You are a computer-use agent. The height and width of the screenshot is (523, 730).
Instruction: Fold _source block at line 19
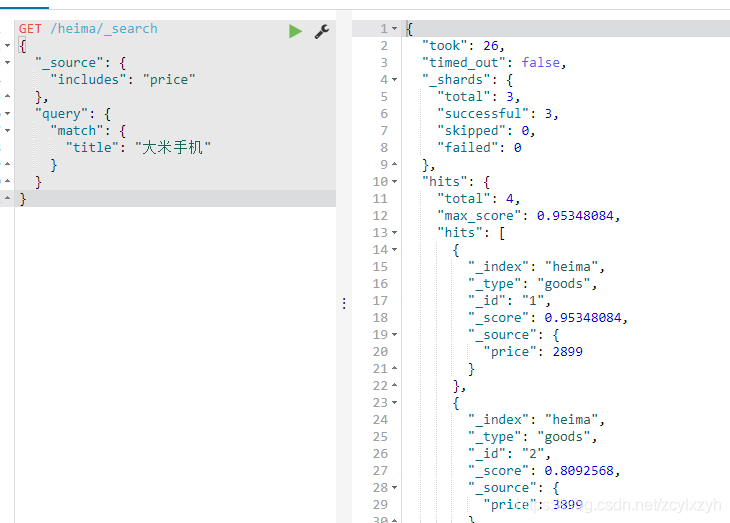[x=395, y=334]
